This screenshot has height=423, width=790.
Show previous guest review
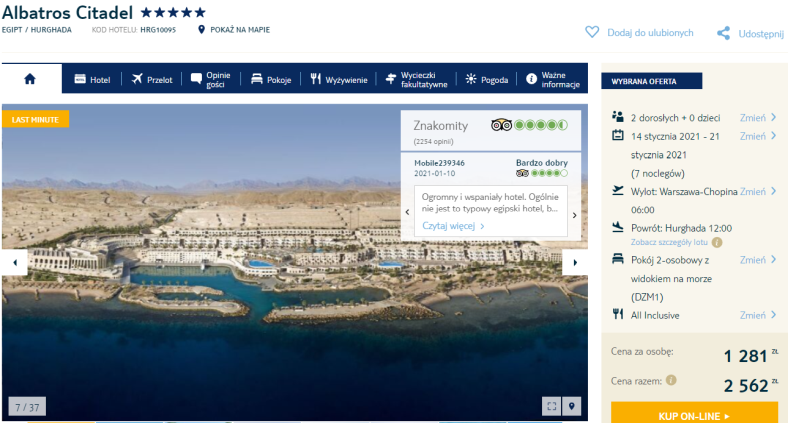407,212
